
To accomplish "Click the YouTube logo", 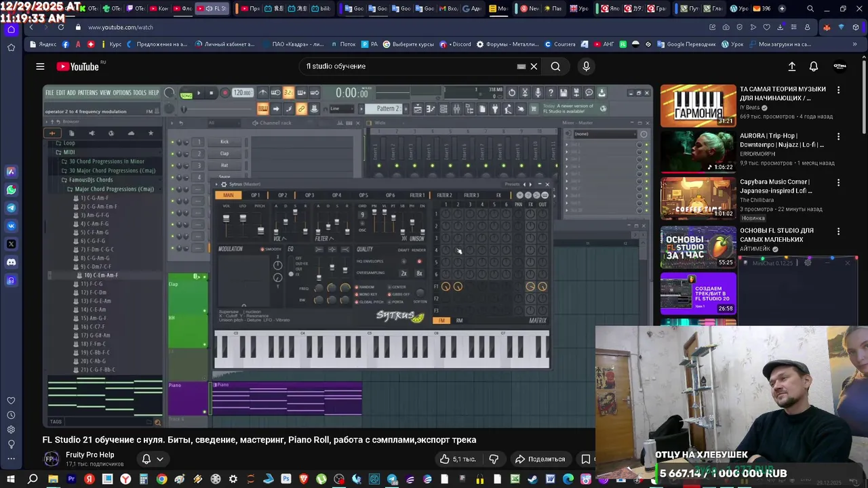I will pos(78,66).
